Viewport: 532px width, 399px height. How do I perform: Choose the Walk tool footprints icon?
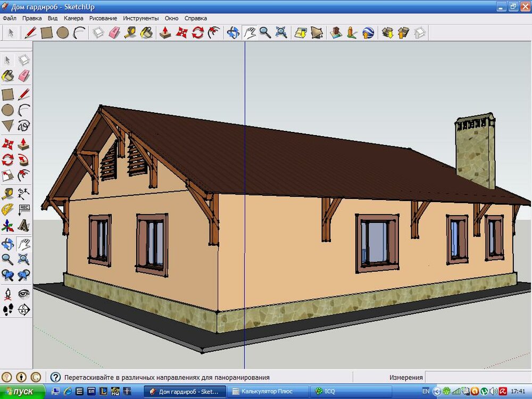(x=7, y=309)
